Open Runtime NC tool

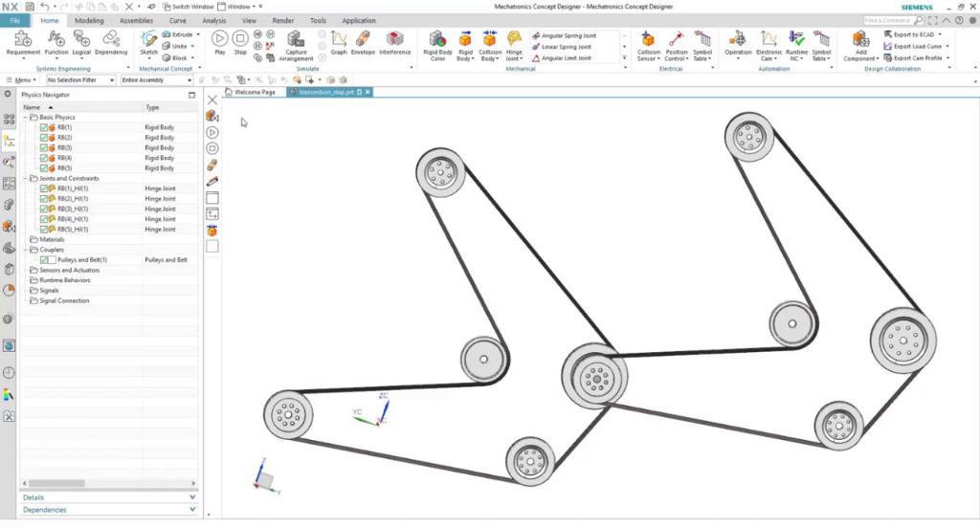(x=796, y=46)
